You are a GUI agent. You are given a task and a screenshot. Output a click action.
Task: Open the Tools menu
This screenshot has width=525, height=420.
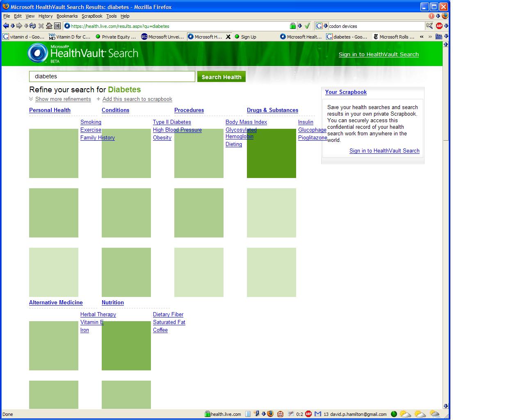pos(111,16)
